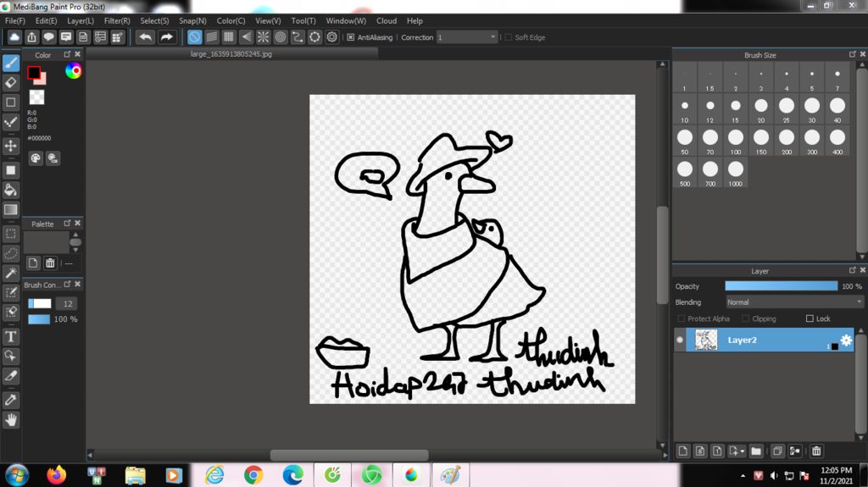
Task: Add new palette color icon
Action: click(33, 263)
